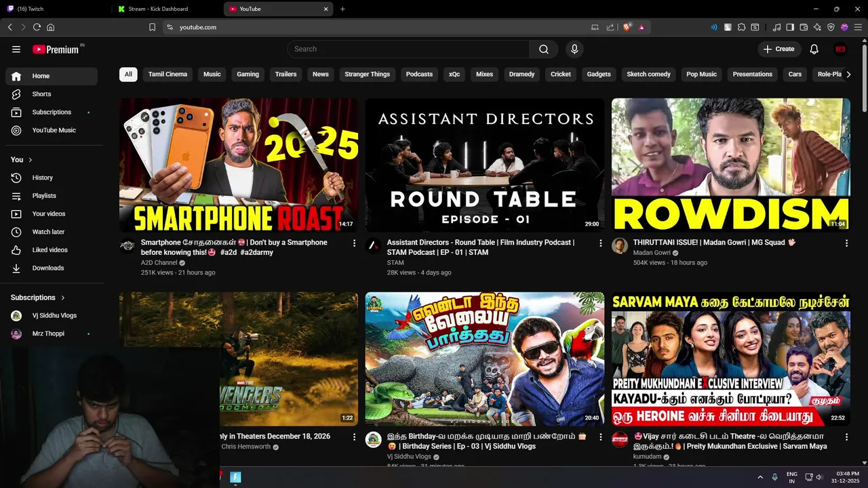Open Your videos page
868x488 pixels.
point(52,213)
